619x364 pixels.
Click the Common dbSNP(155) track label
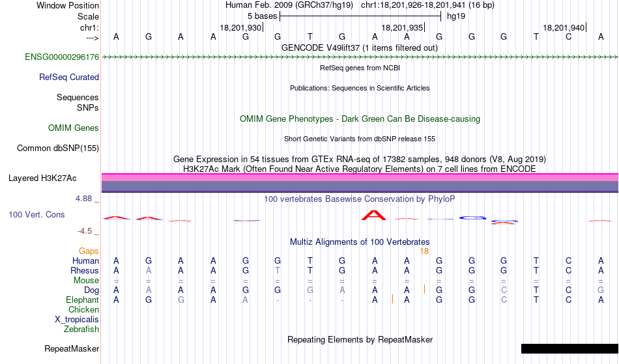[57, 148]
